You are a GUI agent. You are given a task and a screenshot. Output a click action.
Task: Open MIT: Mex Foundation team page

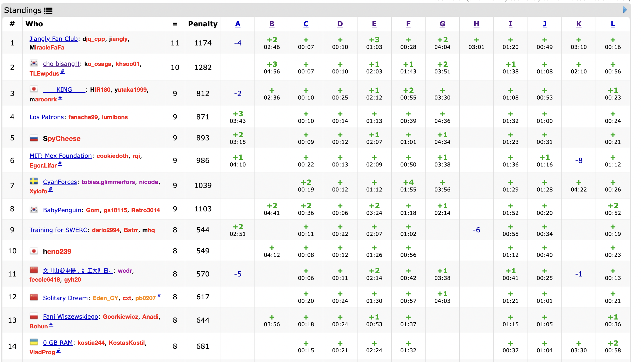tap(61, 156)
